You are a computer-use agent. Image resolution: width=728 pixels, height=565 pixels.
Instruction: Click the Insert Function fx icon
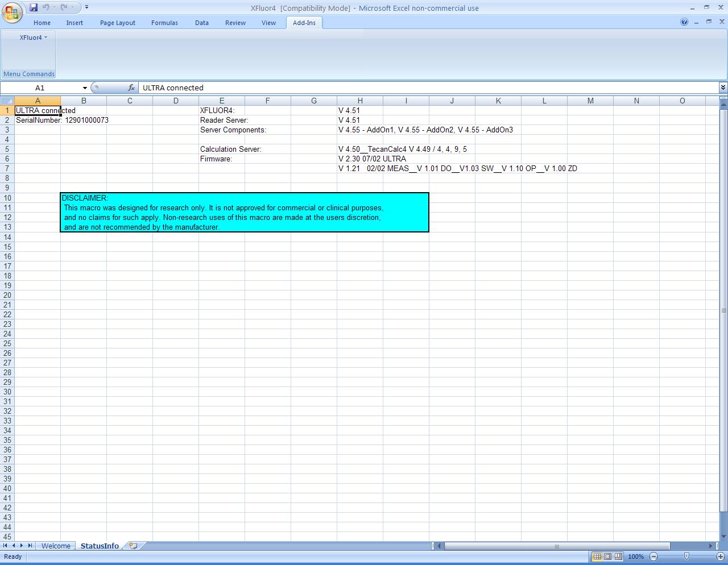click(131, 88)
